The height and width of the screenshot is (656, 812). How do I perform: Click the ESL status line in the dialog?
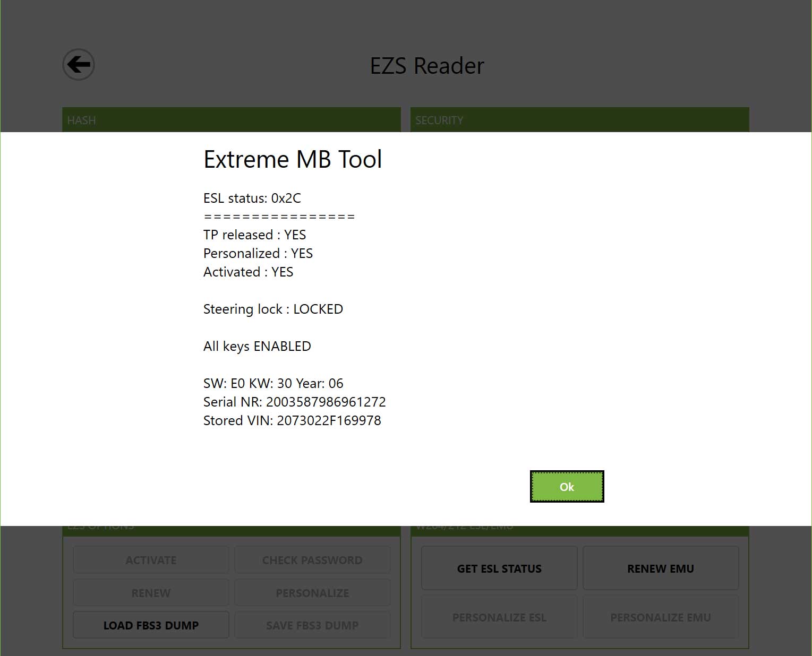pos(252,198)
